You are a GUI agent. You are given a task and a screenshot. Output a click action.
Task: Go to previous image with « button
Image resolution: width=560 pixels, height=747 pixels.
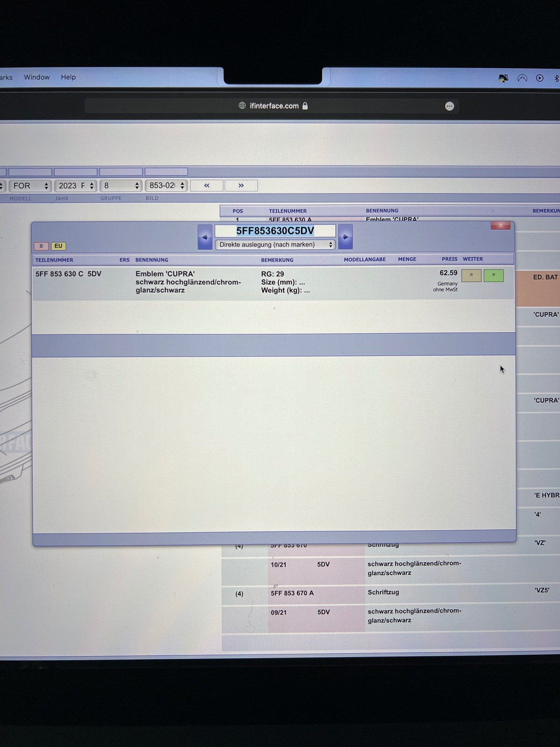(x=207, y=186)
